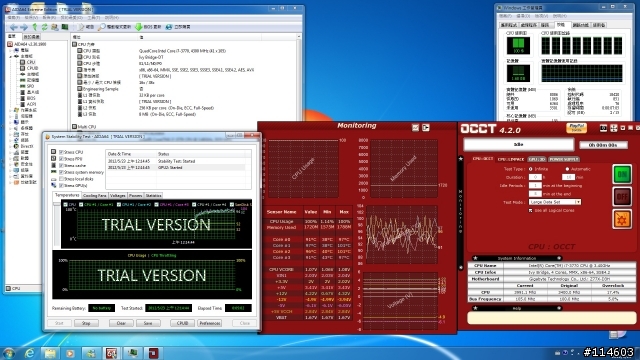Collapse the motherboard tree node in AIDA64
640x360 pixels.
click(11, 56)
